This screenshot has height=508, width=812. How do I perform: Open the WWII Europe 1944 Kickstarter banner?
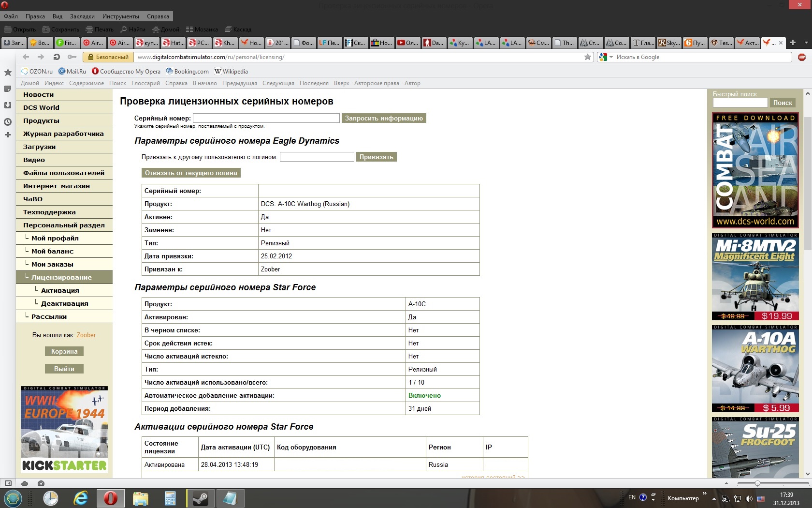64,429
